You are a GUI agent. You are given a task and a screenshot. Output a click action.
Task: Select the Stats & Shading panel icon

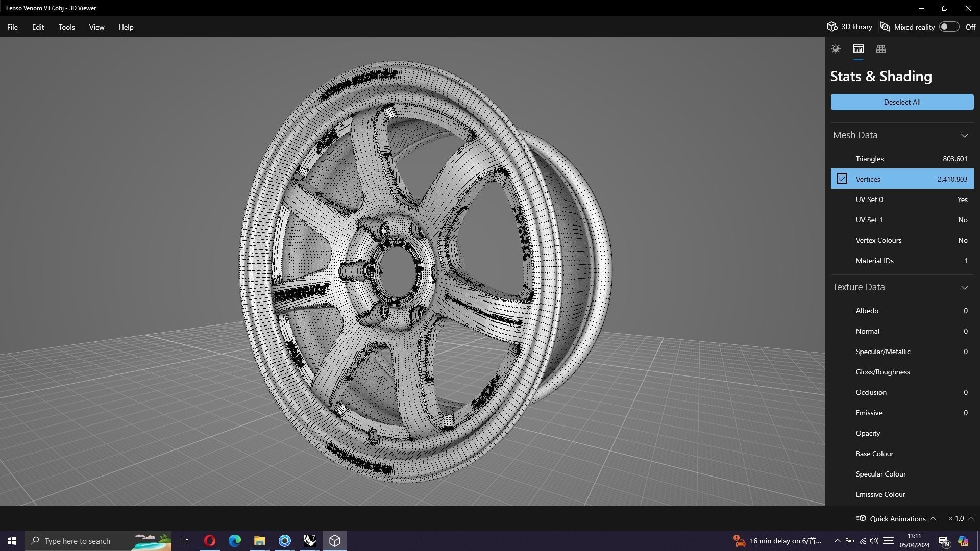858,49
